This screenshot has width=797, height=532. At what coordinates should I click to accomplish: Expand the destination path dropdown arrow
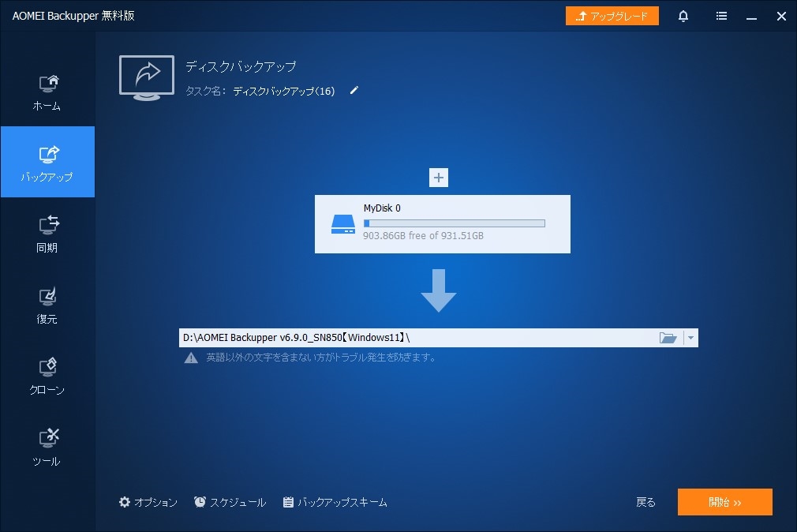point(690,338)
